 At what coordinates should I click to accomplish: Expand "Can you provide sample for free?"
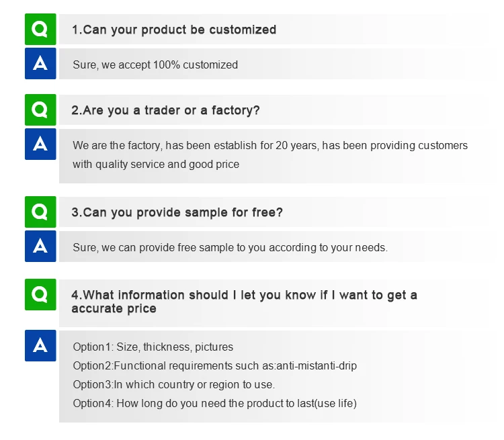pyautogui.click(x=177, y=212)
